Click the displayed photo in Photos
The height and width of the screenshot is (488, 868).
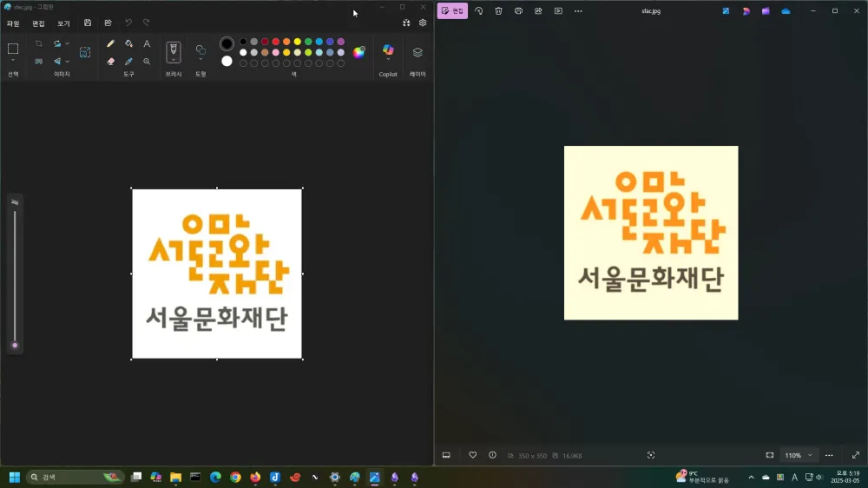pyautogui.click(x=651, y=233)
